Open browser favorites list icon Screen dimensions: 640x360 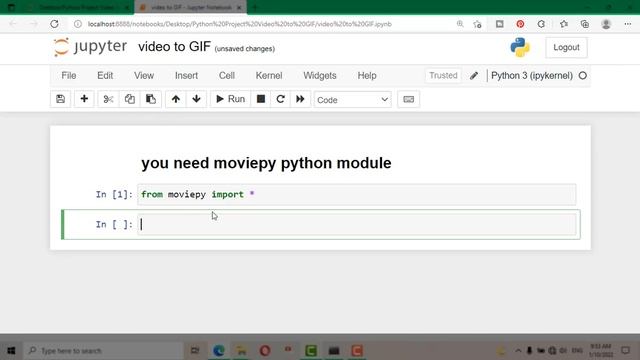(x=564, y=24)
